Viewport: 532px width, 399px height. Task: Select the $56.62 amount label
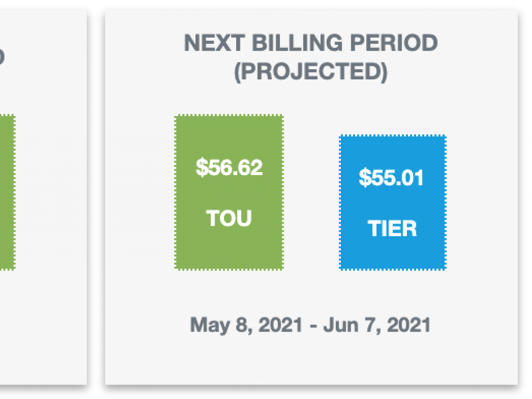point(229,168)
